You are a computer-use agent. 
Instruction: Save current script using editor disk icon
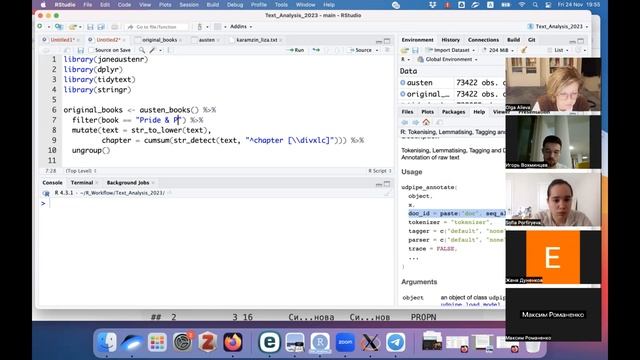click(80, 50)
